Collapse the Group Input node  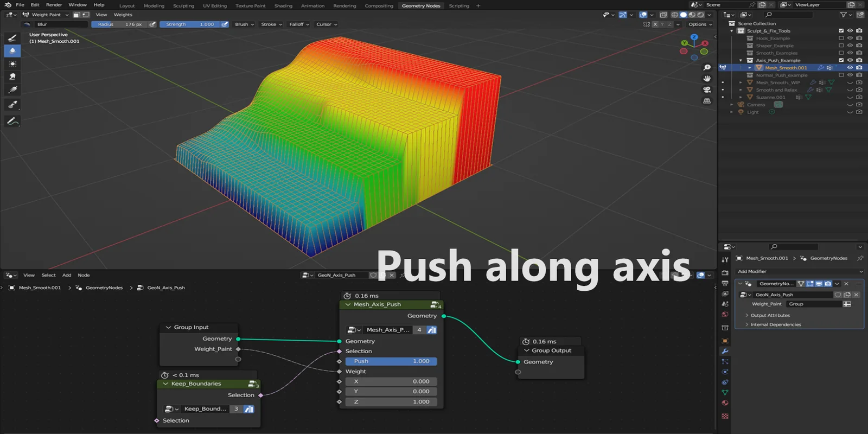tap(168, 327)
